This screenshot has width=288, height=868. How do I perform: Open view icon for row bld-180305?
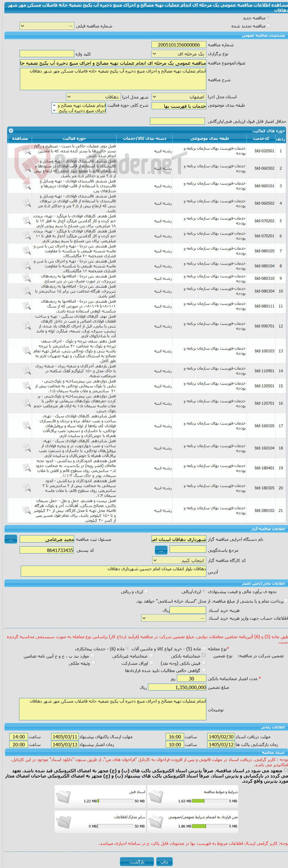click(26, 488)
